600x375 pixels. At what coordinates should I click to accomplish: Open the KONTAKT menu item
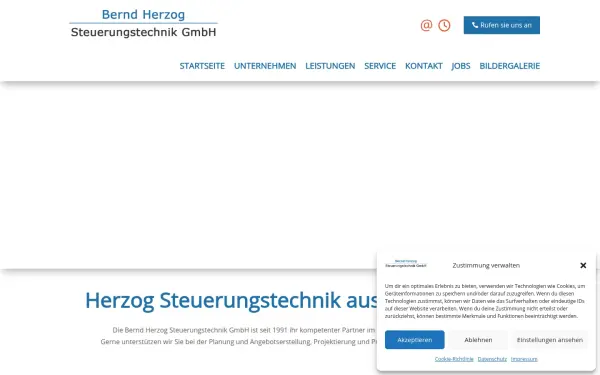(424, 66)
